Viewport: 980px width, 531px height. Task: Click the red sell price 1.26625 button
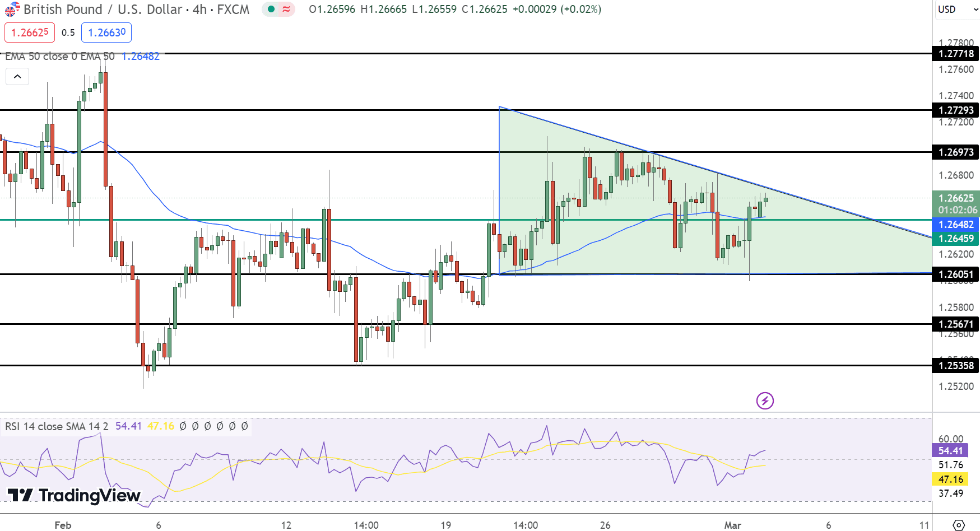coord(30,32)
